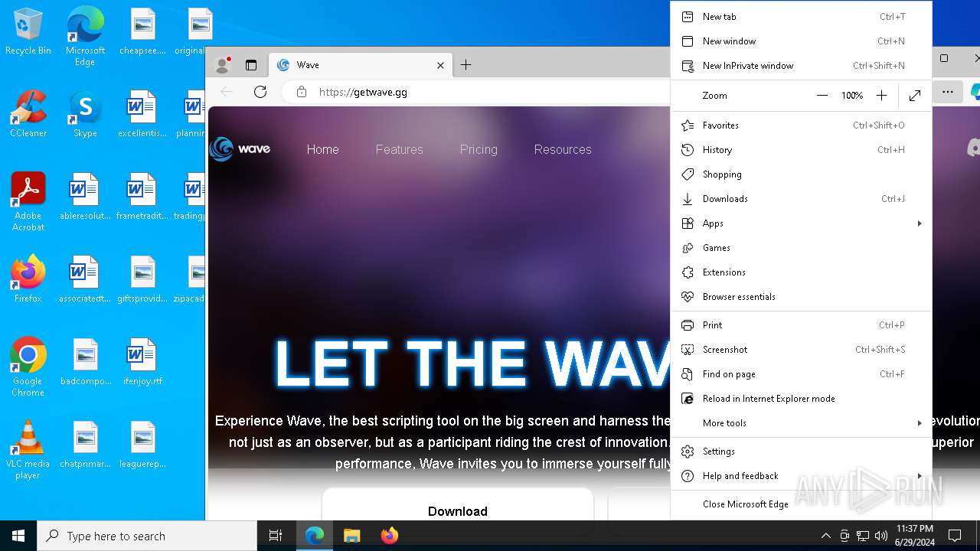
Task: Open the volume control in tray
Action: (x=881, y=536)
